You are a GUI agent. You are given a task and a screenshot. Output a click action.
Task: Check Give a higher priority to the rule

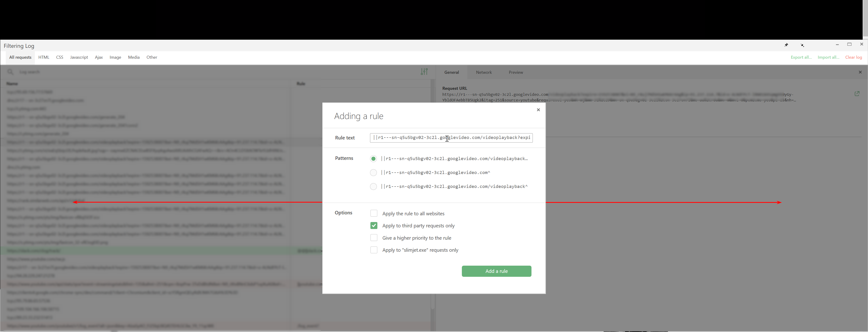tap(374, 238)
